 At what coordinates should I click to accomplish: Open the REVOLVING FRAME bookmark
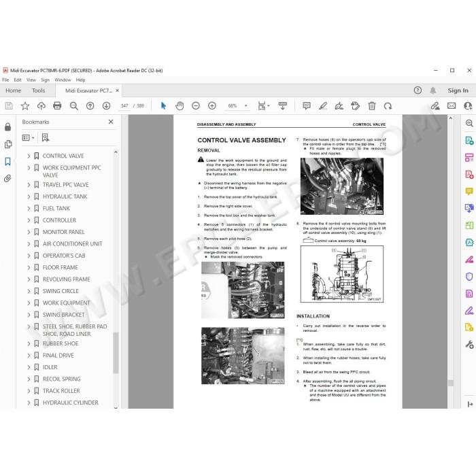[66, 279]
